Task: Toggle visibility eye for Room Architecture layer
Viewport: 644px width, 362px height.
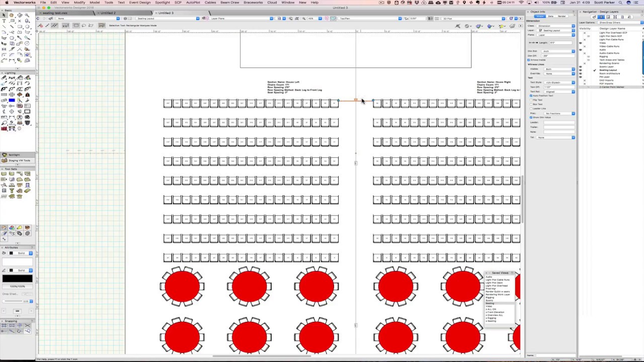Action: [x=581, y=73]
